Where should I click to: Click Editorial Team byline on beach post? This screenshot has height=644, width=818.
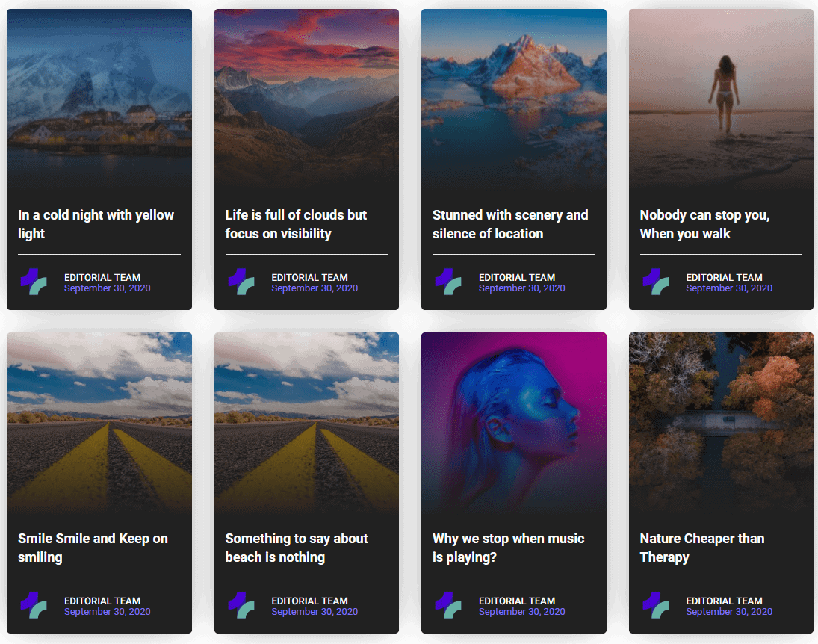coord(309,601)
